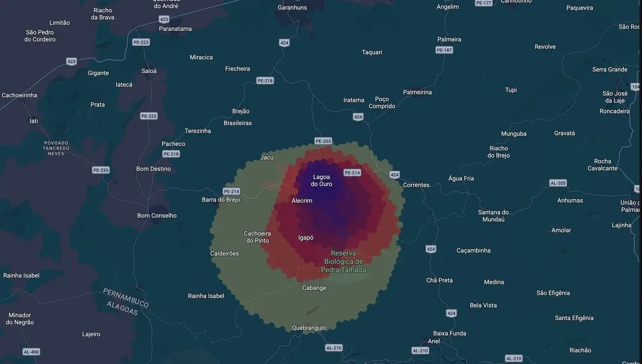Screen dimensions: 642x364
Task: Click the 423 shield below Limitão
Action: click(x=71, y=62)
